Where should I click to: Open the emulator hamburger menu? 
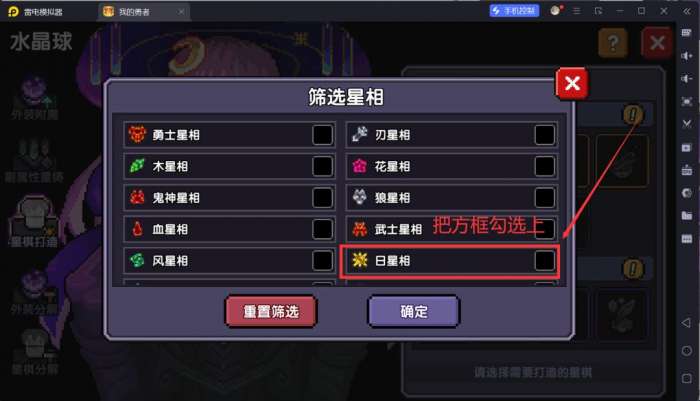point(577,11)
